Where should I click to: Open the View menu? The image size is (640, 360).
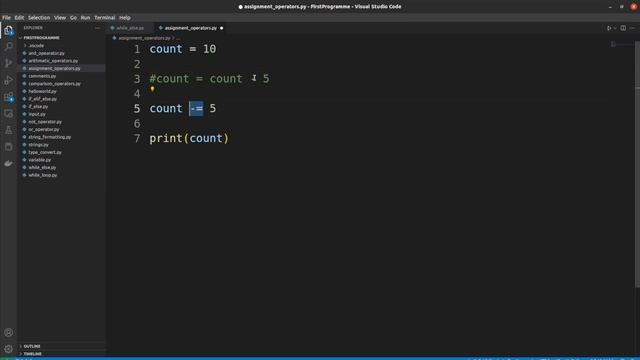[60, 18]
